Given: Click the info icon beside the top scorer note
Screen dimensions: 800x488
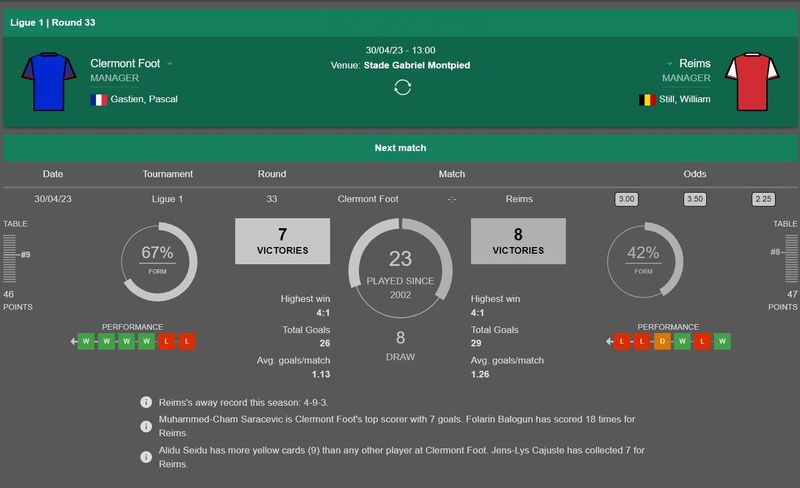Looking at the screenshot, I should tap(146, 426).
